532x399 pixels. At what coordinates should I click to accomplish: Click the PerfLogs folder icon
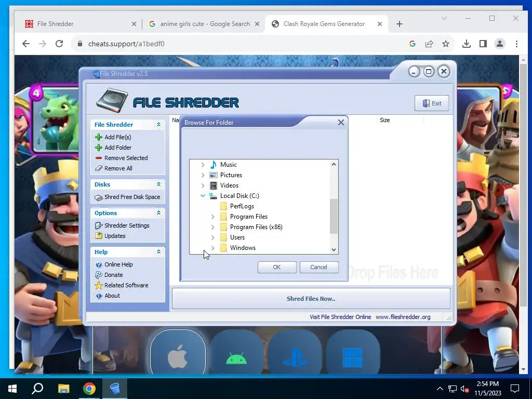[x=223, y=206]
